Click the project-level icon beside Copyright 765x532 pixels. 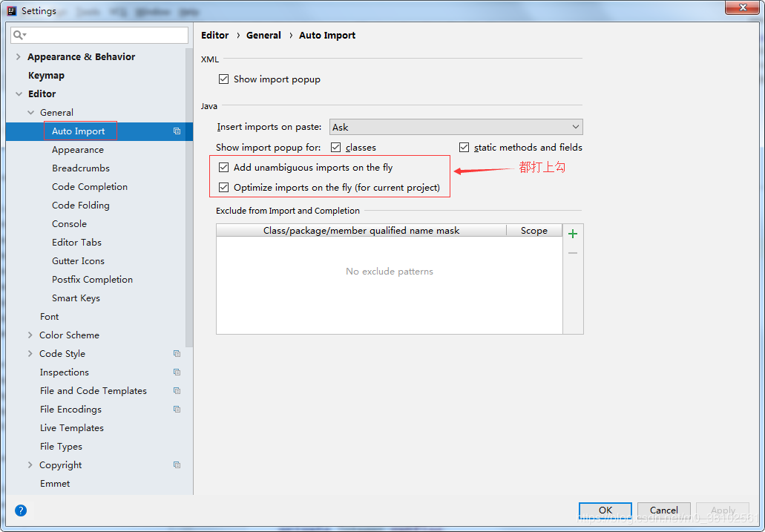[x=177, y=464]
